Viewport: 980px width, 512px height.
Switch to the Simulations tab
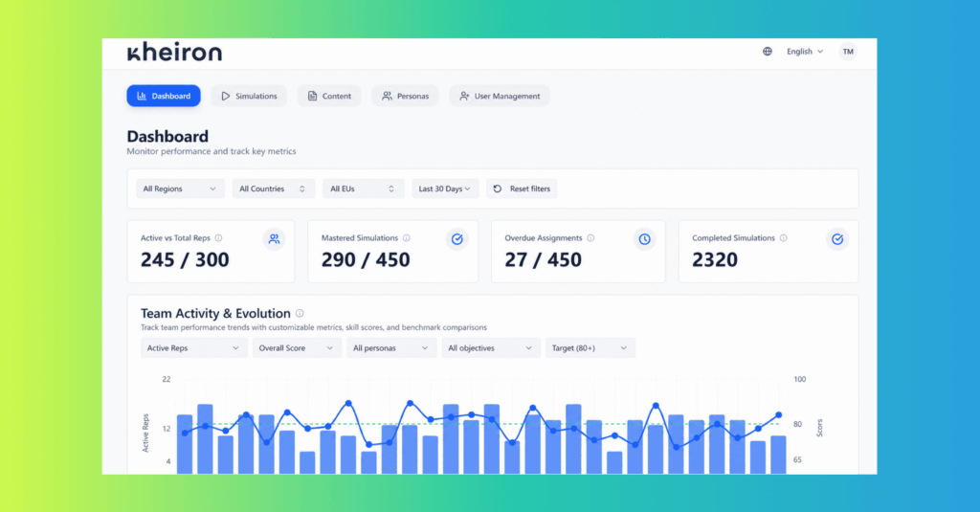pyautogui.click(x=249, y=96)
